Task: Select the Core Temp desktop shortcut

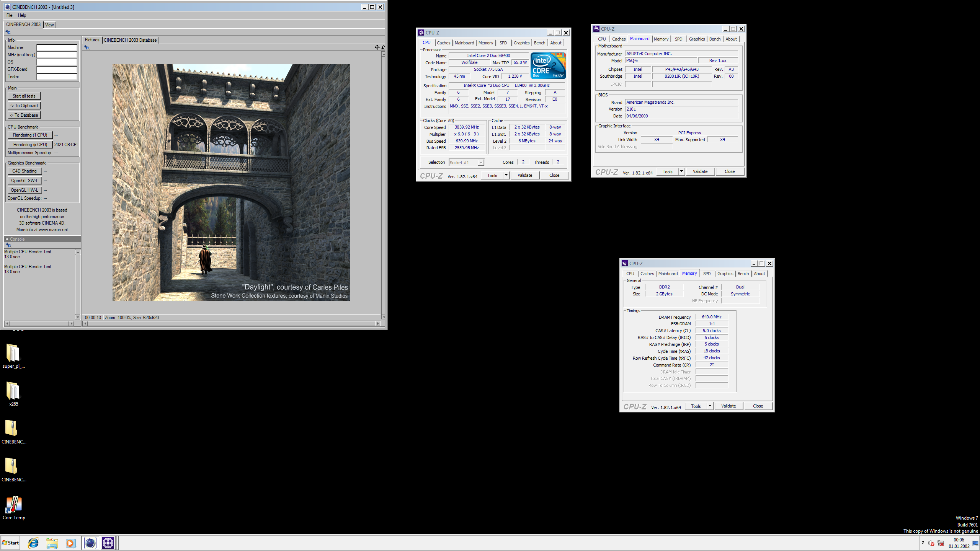Action: click(14, 508)
